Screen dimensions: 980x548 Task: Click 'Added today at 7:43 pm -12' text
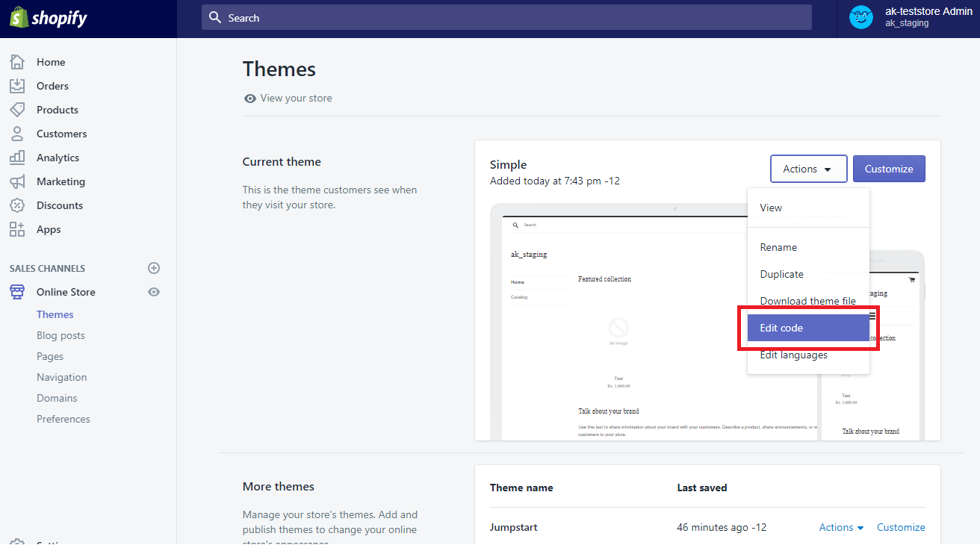tap(555, 181)
